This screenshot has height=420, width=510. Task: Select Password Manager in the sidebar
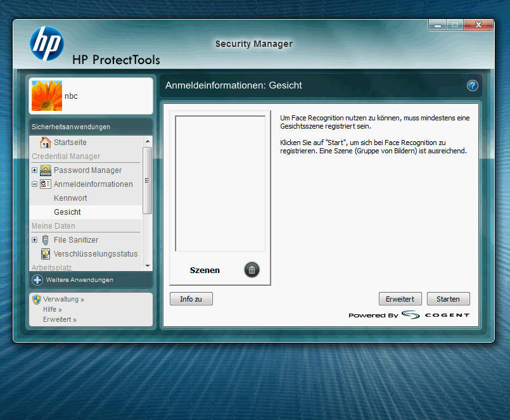point(88,170)
